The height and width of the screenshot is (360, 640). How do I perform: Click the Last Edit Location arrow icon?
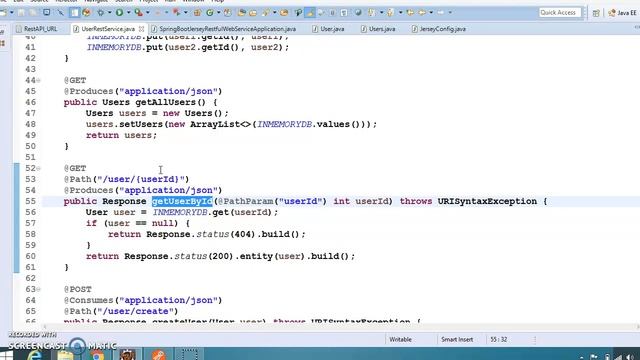[410, 13]
